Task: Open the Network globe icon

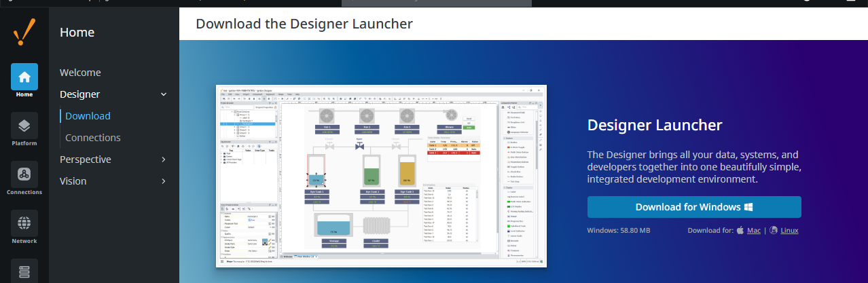Action: (24, 223)
